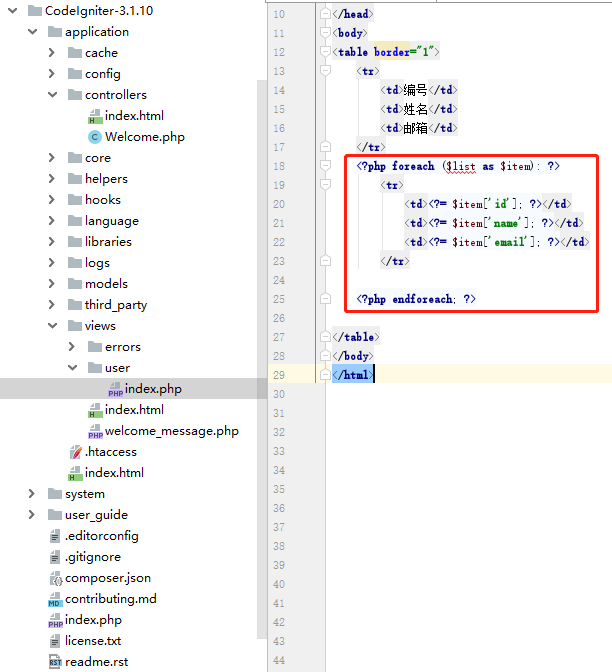Expand the helpers folder

click(x=52, y=178)
